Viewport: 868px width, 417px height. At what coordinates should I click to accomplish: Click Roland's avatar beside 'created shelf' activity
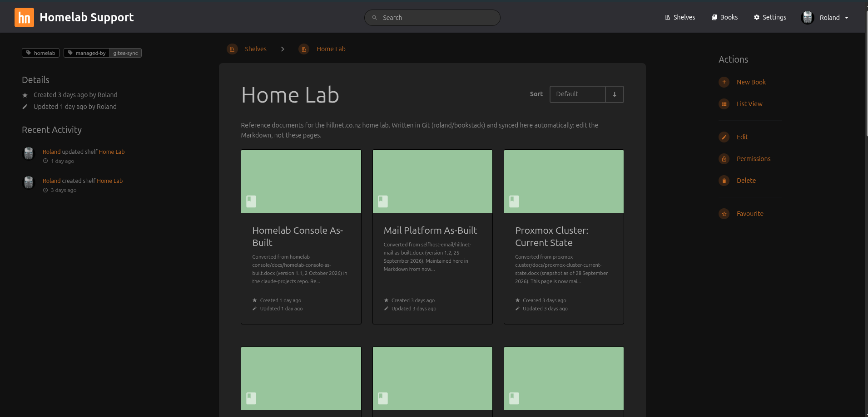[29, 182]
